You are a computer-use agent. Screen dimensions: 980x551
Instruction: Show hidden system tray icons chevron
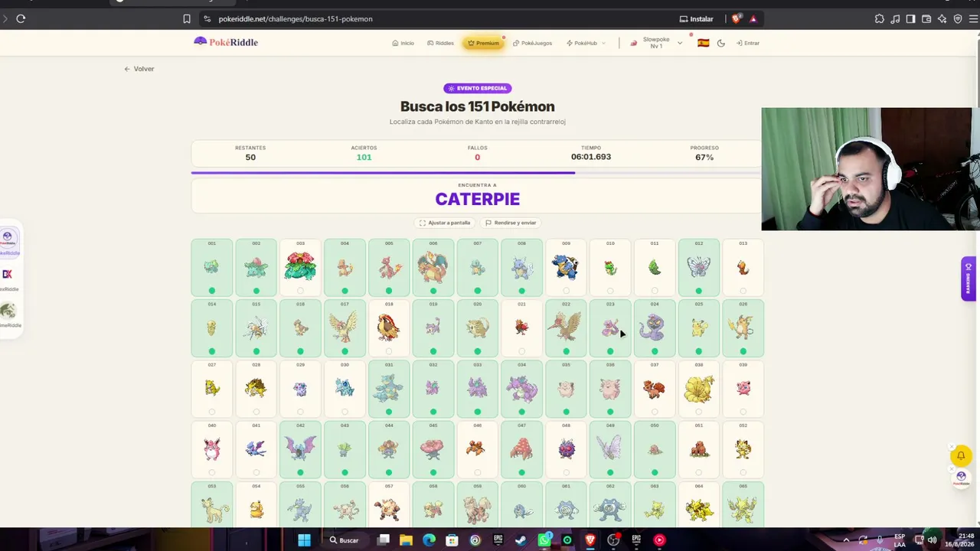[846, 540]
